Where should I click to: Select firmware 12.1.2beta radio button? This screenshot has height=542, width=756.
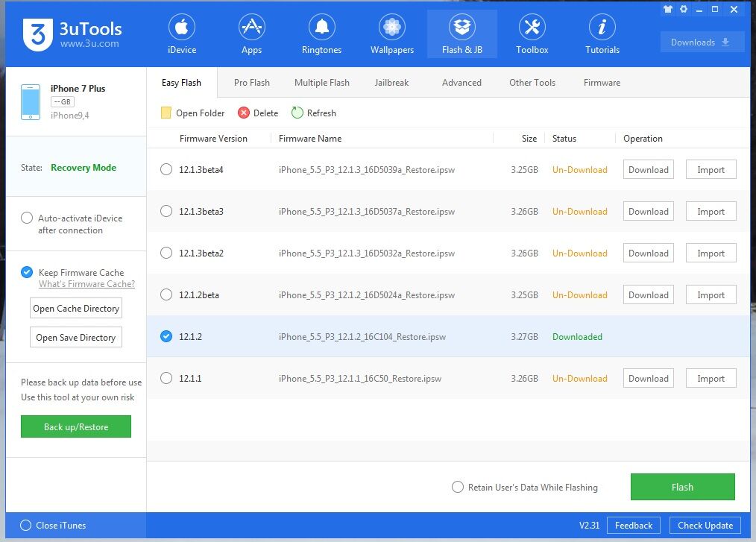pyautogui.click(x=166, y=294)
